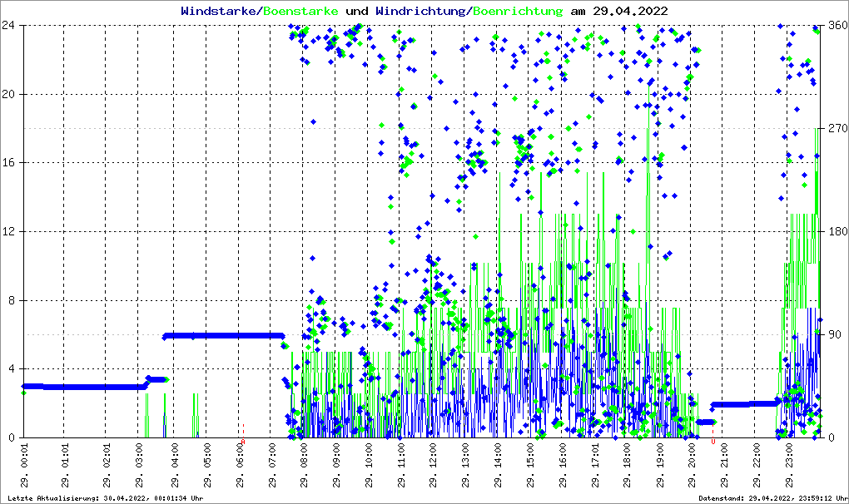Click the time label "29. 15:00"
Image resolution: width=849 pixels, height=504 pixels.
(x=530, y=466)
